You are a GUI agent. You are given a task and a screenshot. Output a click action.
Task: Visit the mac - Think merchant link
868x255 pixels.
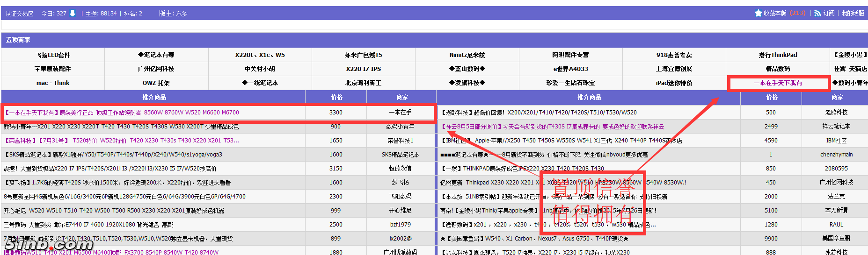(x=52, y=83)
